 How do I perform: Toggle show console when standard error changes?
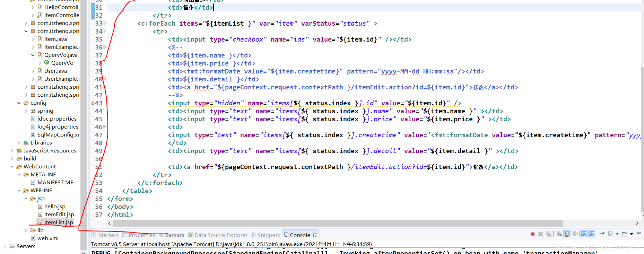(x=591, y=234)
